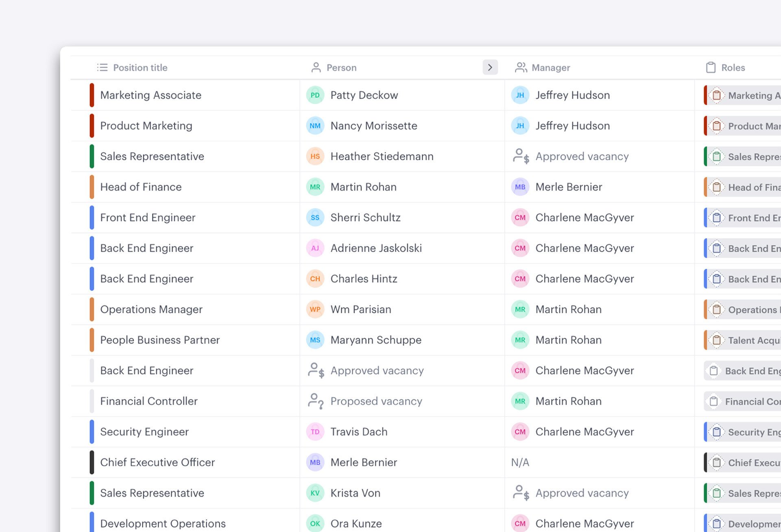Click Travis Dach's TD avatar
781x532 pixels.
pos(314,432)
